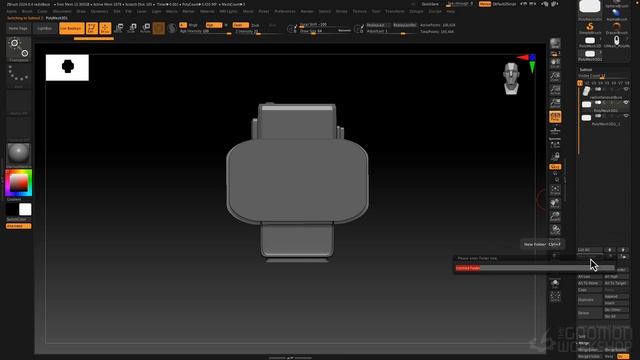The height and width of the screenshot is (360, 640).
Task: Open the Alpha menu
Action: (x=11, y=11)
